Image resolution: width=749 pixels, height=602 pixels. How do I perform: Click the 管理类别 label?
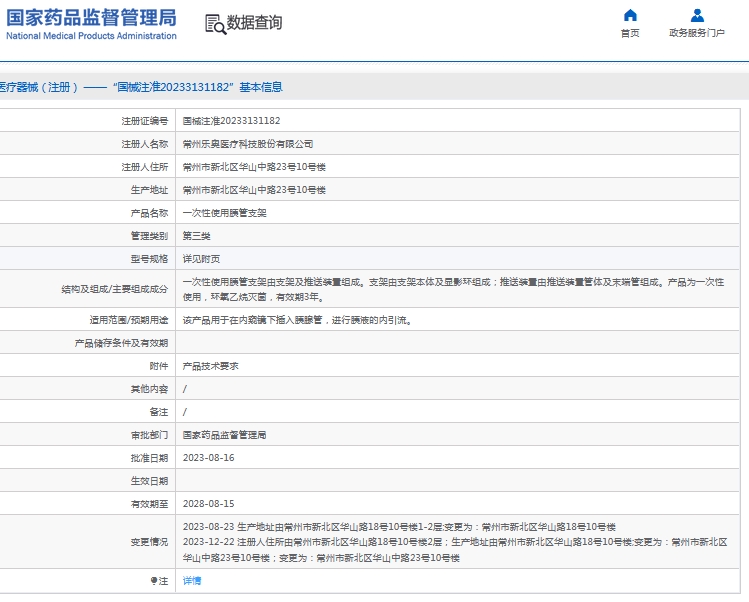[150, 236]
